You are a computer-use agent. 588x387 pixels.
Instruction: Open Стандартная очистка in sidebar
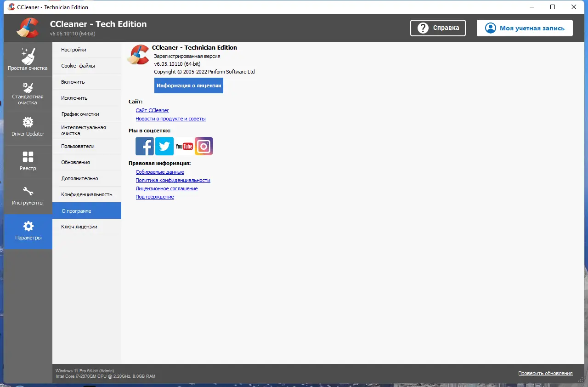click(x=28, y=94)
